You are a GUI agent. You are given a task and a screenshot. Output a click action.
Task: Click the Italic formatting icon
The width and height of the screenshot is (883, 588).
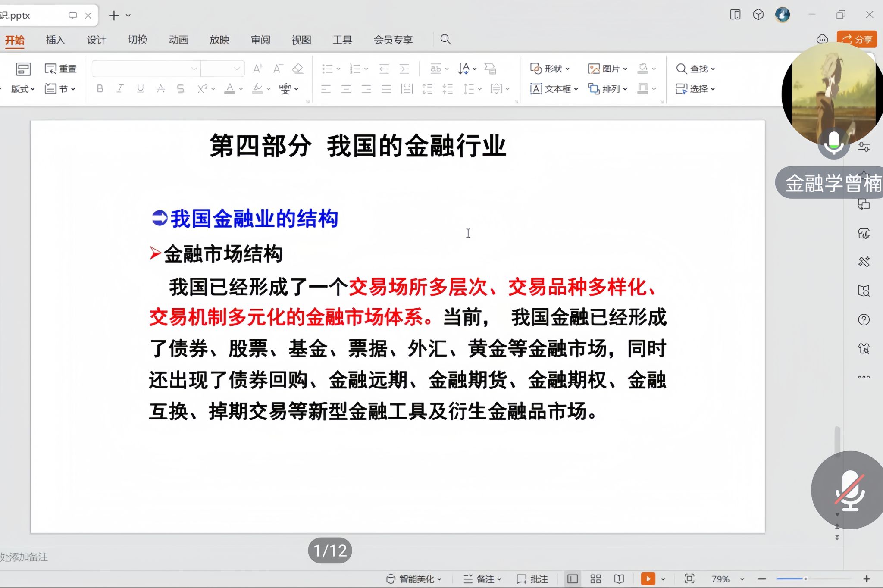120,89
